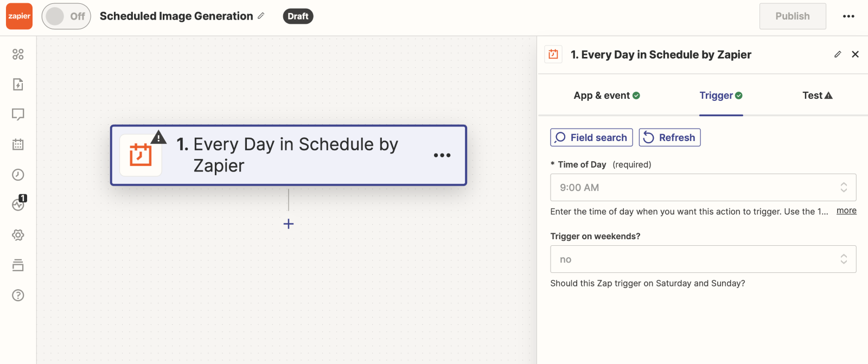
Task: Switch to the Trigger tab
Action: tap(721, 95)
